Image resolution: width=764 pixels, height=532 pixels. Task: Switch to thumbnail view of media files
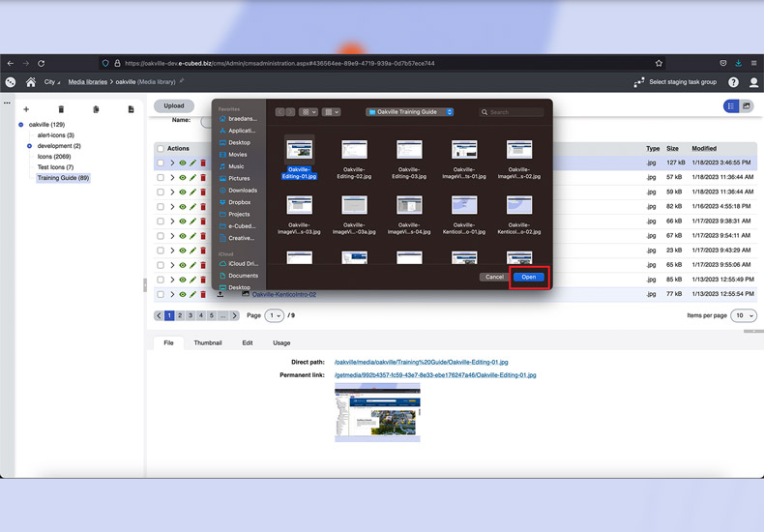(747, 106)
